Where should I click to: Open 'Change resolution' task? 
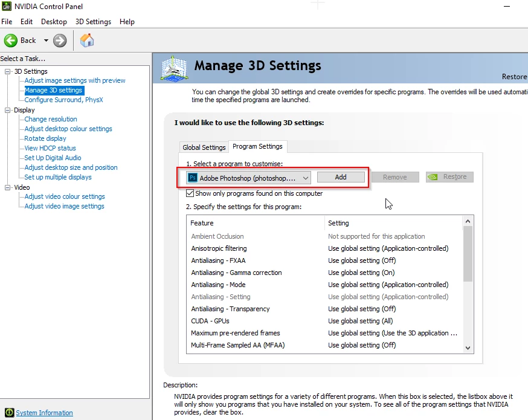tap(51, 119)
